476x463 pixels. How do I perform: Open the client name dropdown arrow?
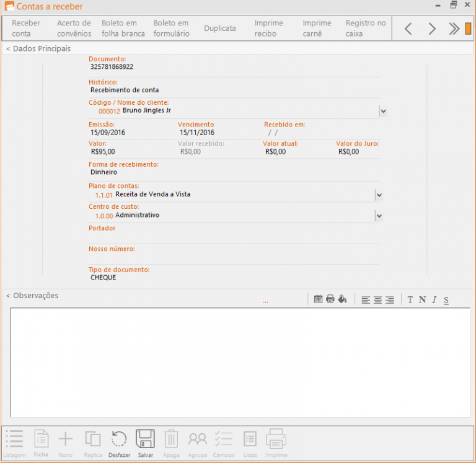pyautogui.click(x=384, y=111)
